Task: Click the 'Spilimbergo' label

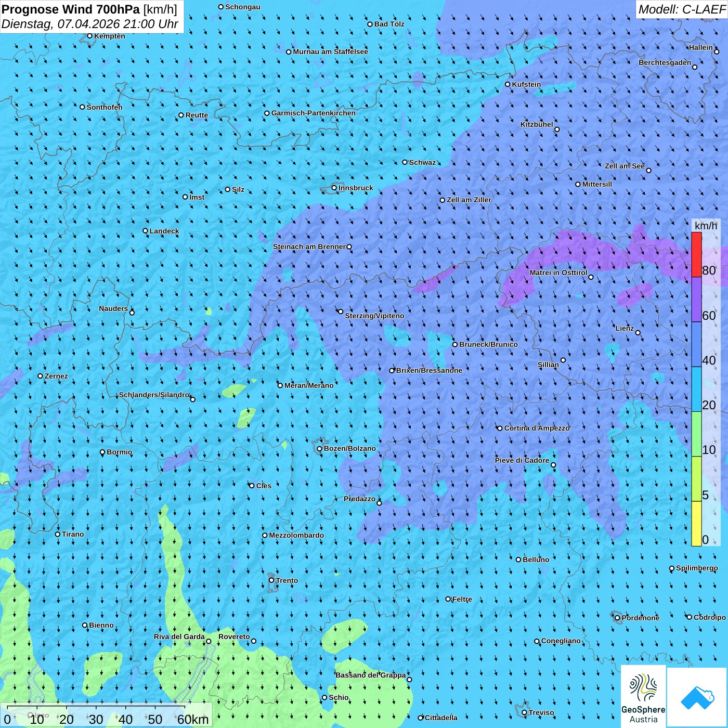Action: point(697,568)
